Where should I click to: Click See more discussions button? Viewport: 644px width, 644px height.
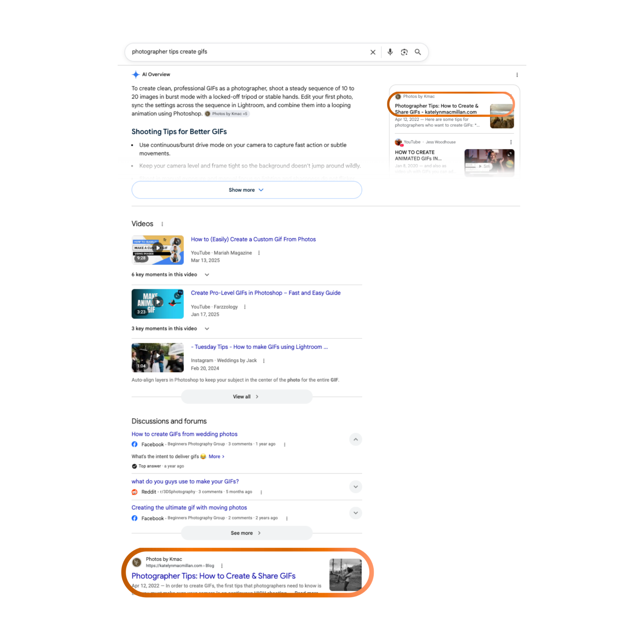[247, 533]
